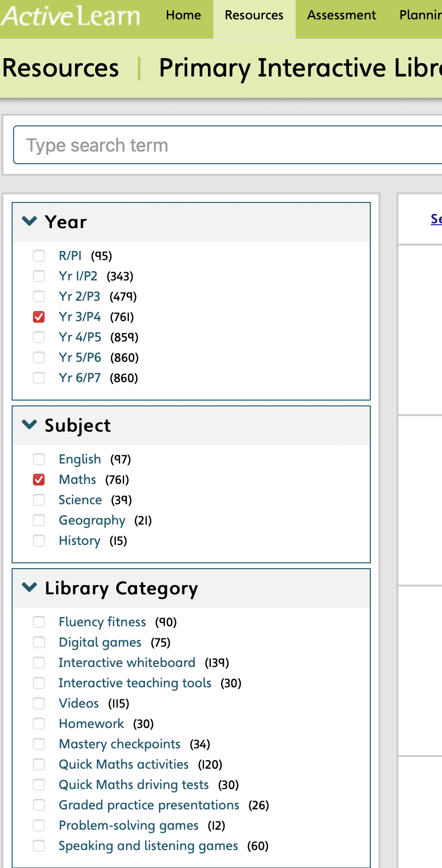Collapse the Subject filter section

point(29,425)
